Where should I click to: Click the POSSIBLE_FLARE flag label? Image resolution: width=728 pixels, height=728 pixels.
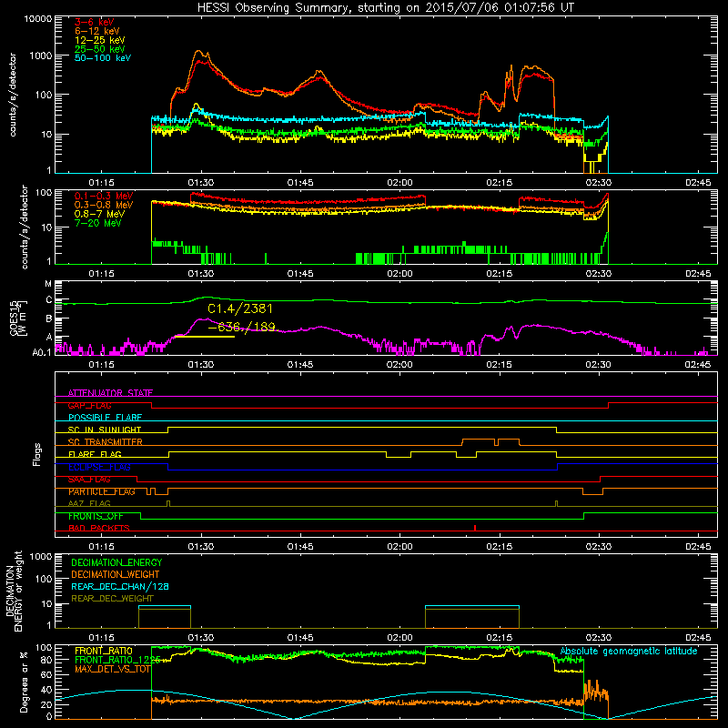point(105,418)
